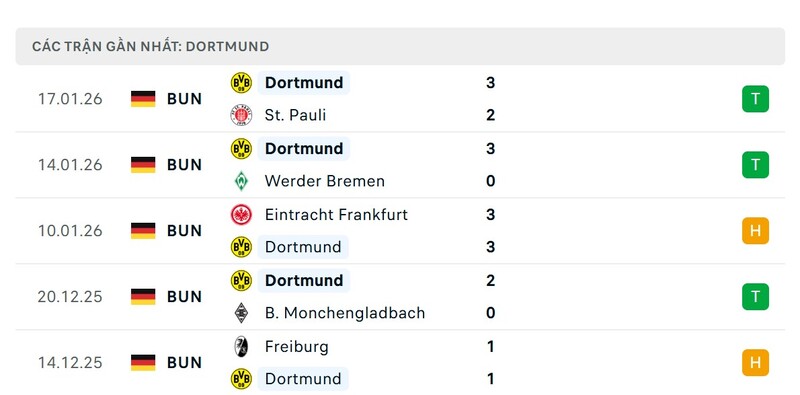Click German flag beside 14.01.26 match

tap(143, 165)
